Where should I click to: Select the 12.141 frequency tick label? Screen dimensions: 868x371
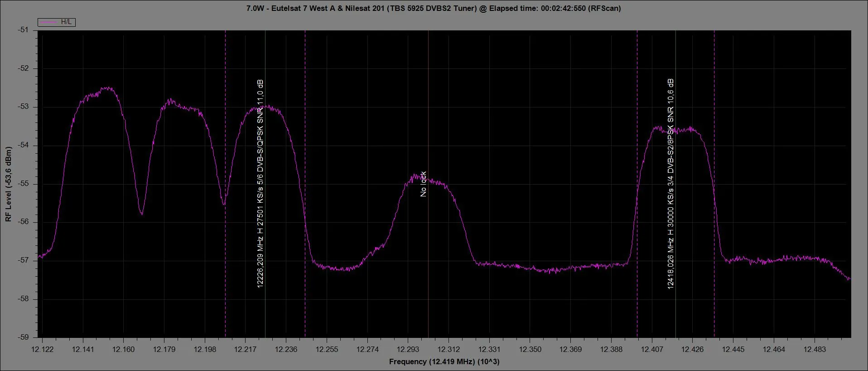[x=83, y=349]
